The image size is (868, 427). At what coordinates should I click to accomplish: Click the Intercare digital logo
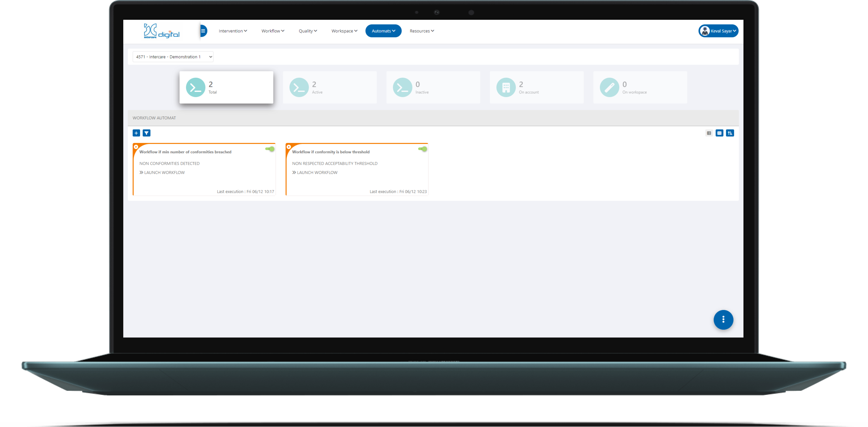[x=162, y=31]
